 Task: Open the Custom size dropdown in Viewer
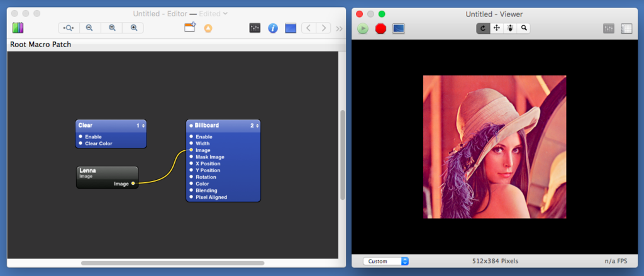tap(386, 261)
